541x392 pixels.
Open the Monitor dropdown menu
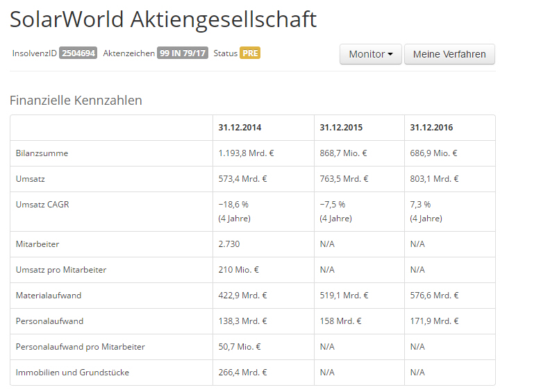coord(371,54)
